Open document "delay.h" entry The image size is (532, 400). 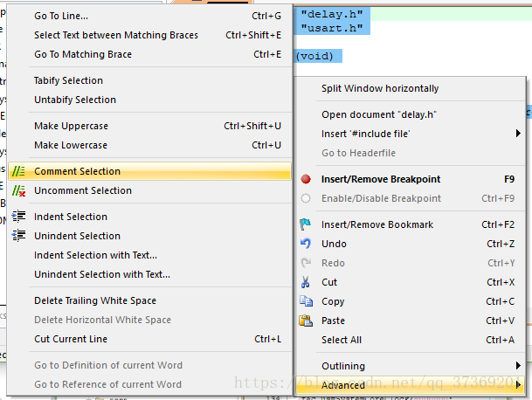pos(379,114)
